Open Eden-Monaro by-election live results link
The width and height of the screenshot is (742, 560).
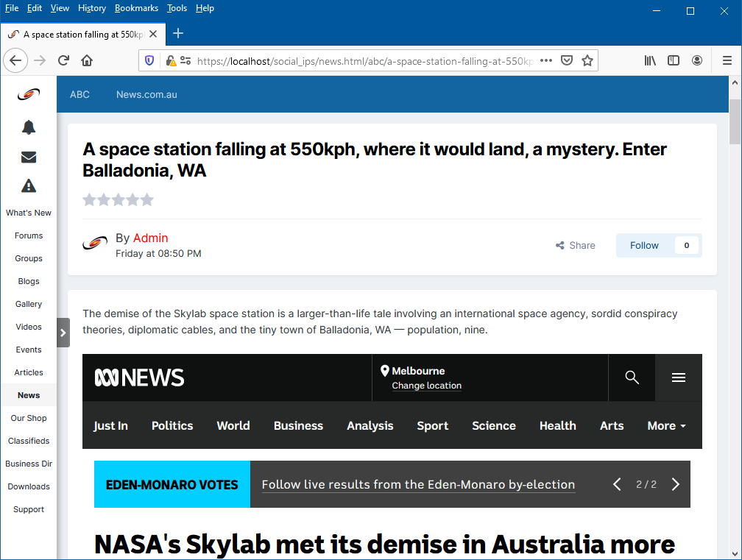(x=418, y=484)
